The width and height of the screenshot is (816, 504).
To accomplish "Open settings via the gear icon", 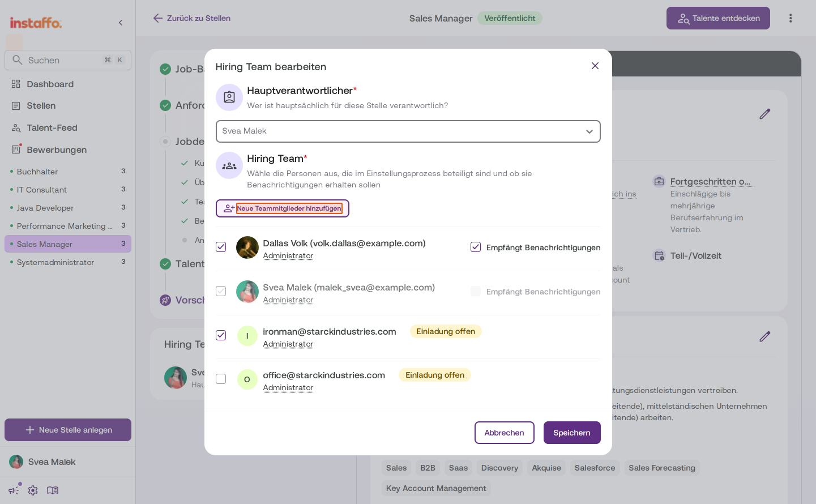I will 33,490.
